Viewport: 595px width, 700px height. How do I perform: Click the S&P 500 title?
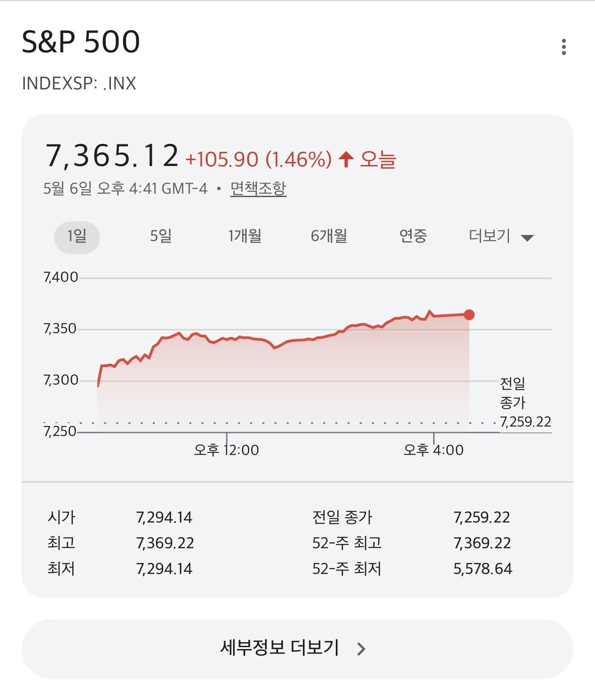[81, 42]
